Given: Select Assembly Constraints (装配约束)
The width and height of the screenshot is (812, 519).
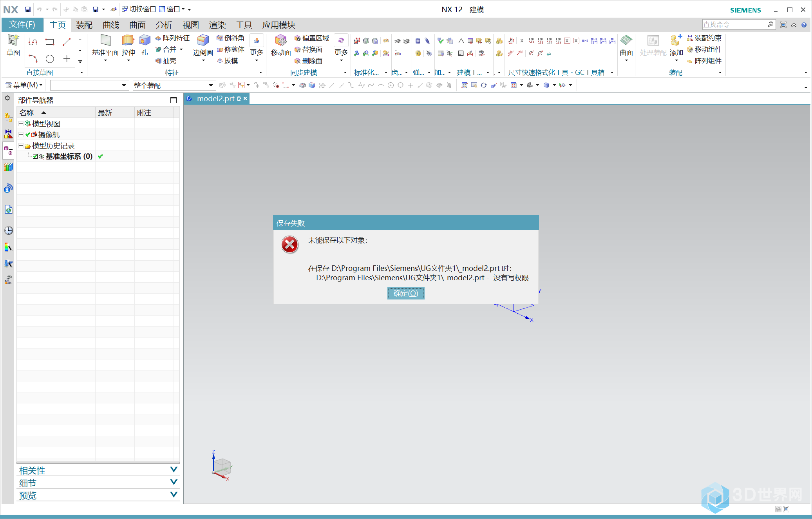Looking at the screenshot, I should [704, 38].
